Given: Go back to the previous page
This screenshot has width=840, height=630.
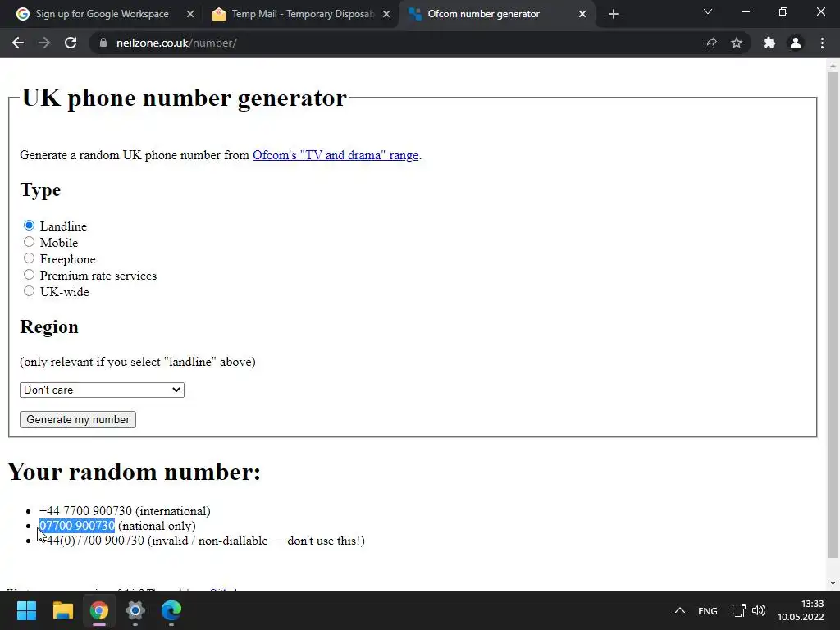Looking at the screenshot, I should click(x=18, y=43).
